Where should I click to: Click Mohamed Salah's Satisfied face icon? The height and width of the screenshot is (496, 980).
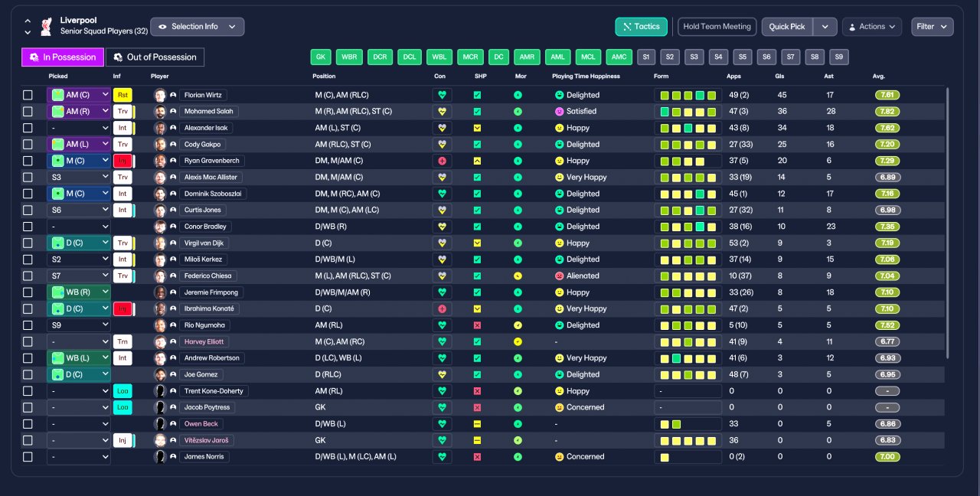560,112
